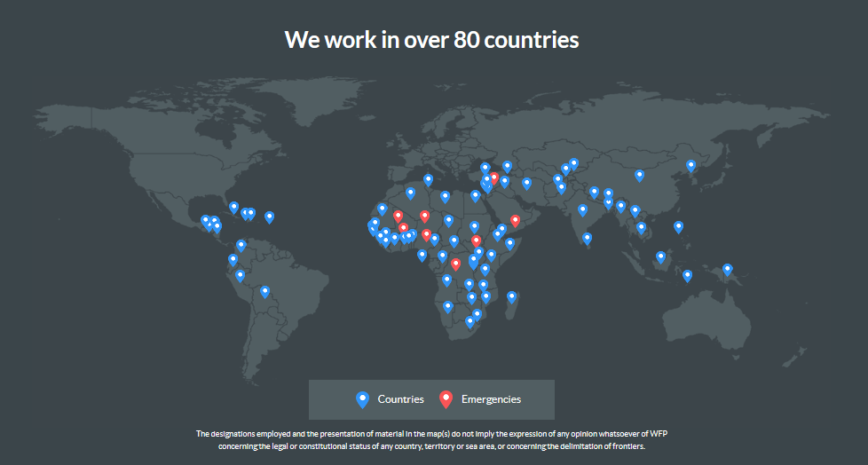Click the red emergency pin on Yemen

(516, 221)
